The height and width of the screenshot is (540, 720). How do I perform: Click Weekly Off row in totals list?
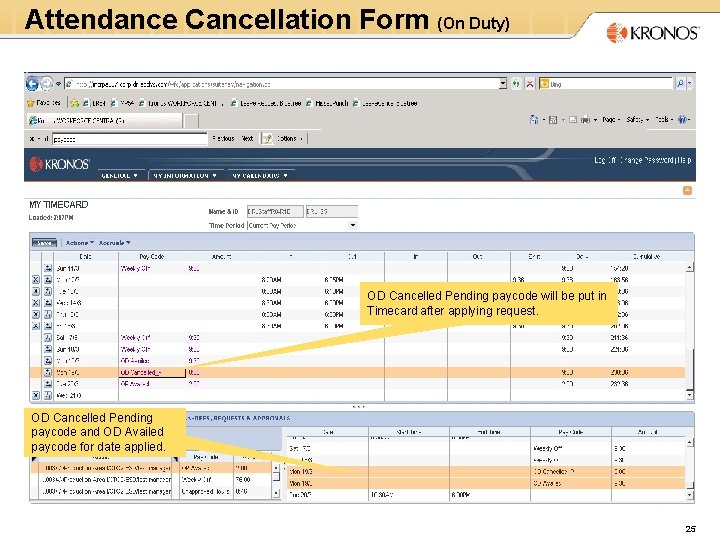tap(151, 479)
